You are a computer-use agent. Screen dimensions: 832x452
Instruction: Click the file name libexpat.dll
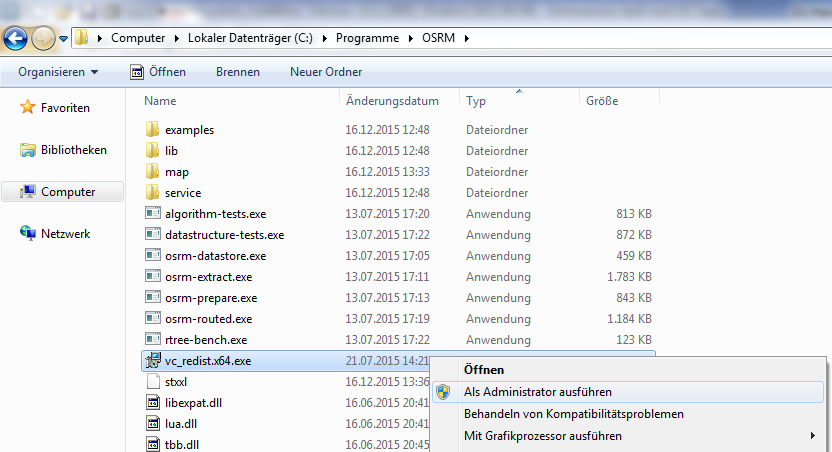tap(194, 403)
